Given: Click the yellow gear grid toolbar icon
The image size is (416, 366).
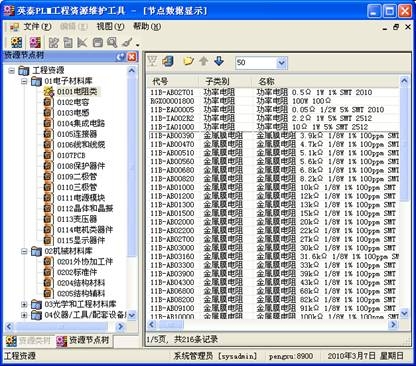Looking at the screenshot, I should (x=17, y=42).
